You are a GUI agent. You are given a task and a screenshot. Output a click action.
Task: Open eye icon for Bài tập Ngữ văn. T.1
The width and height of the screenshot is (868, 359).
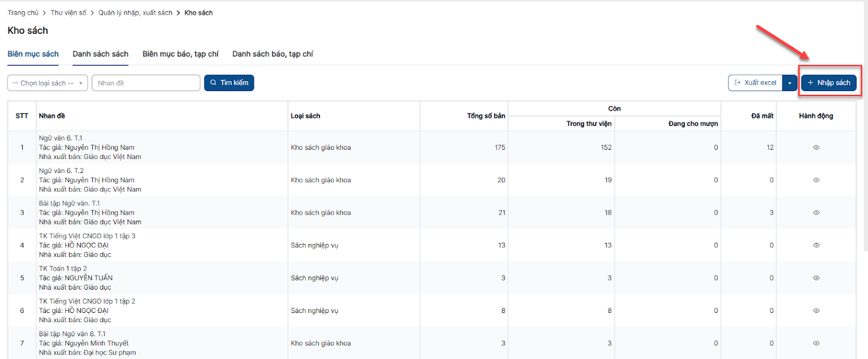[816, 213]
